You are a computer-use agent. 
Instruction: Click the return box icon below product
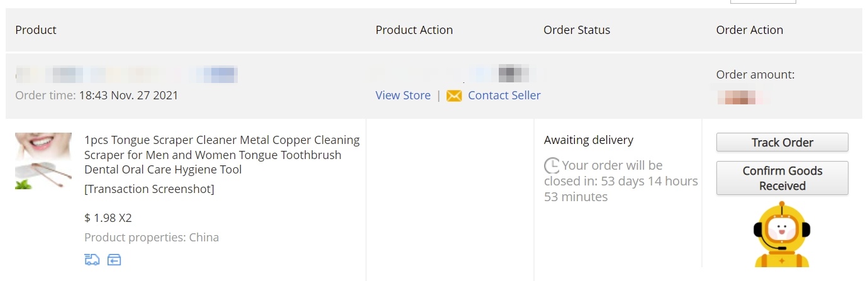114,260
